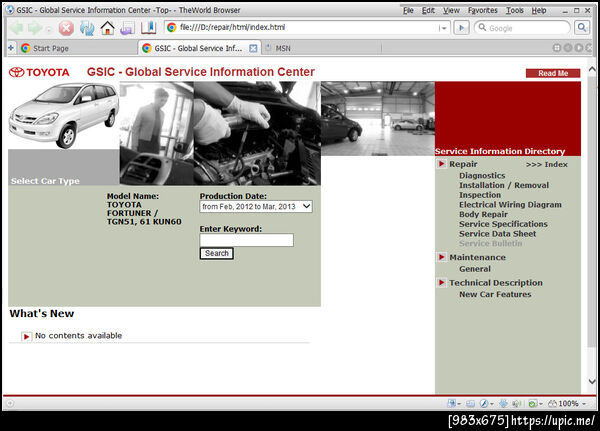This screenshot has height=431, width=600.
Task: Click the Google search box
Action: click(523, 28)
